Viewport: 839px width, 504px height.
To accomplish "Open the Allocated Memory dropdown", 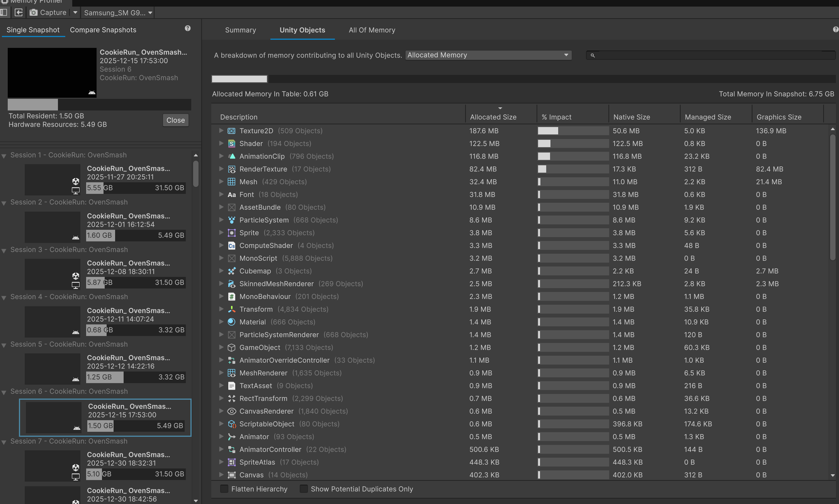I will tap(488, 55).
